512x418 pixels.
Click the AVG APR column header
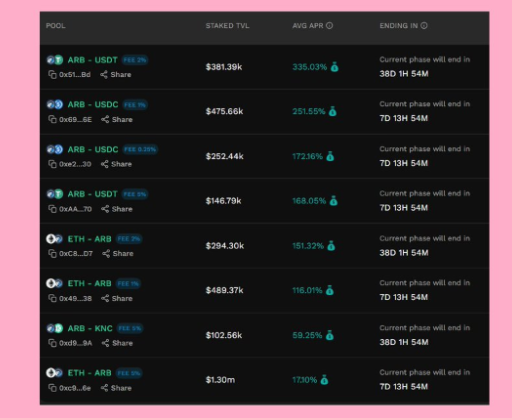click(x=308, y=26)
